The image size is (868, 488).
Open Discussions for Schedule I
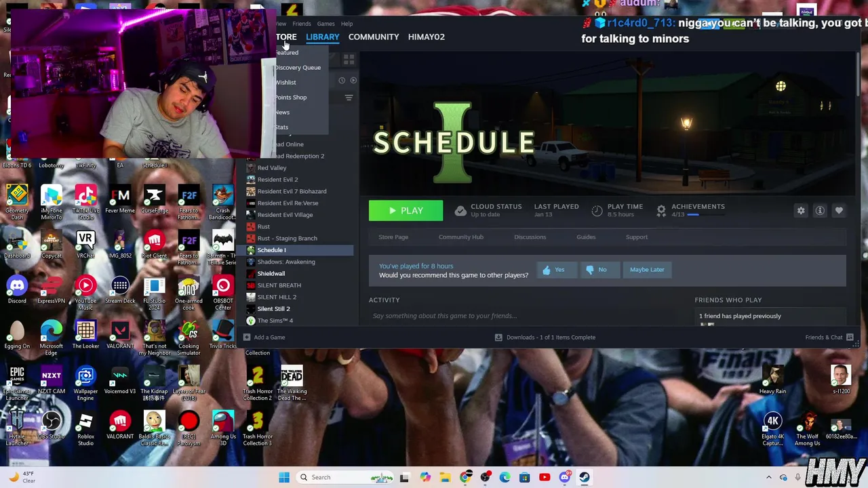coord(530,237)
